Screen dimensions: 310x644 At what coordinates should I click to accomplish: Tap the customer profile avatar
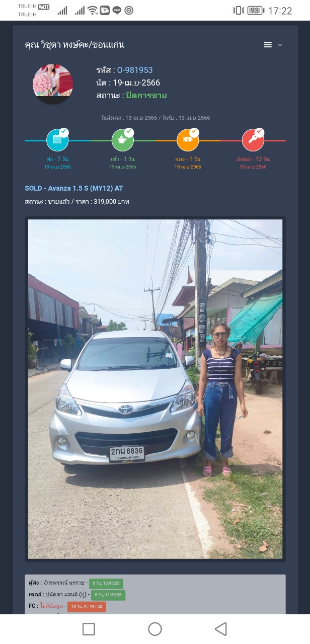53,84
